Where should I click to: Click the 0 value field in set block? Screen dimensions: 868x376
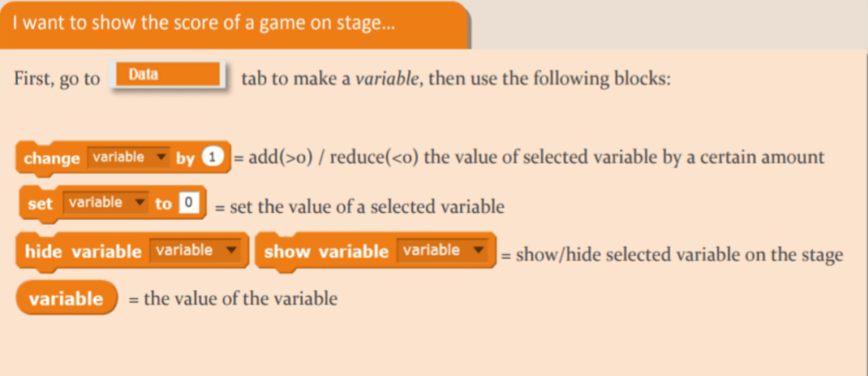(188, 203)
